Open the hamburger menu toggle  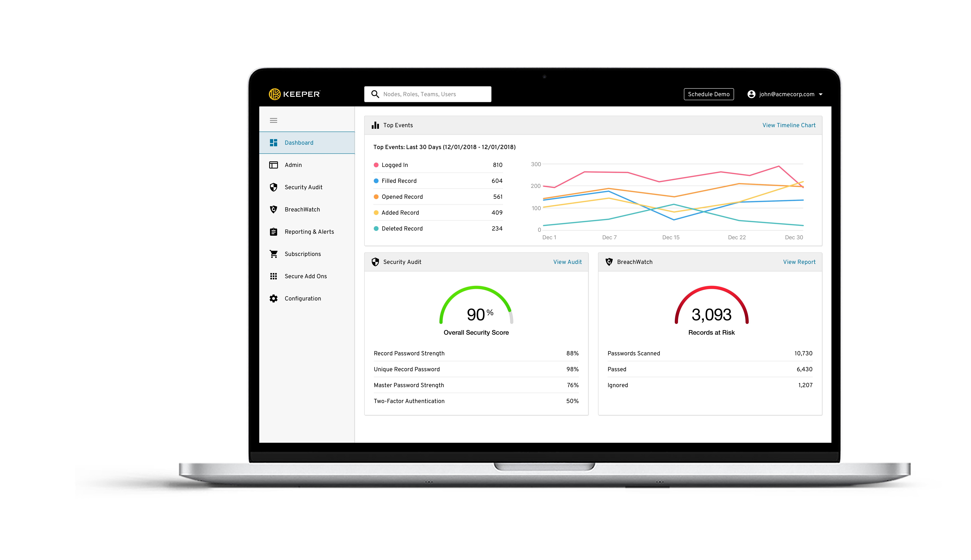click(273, 121)
